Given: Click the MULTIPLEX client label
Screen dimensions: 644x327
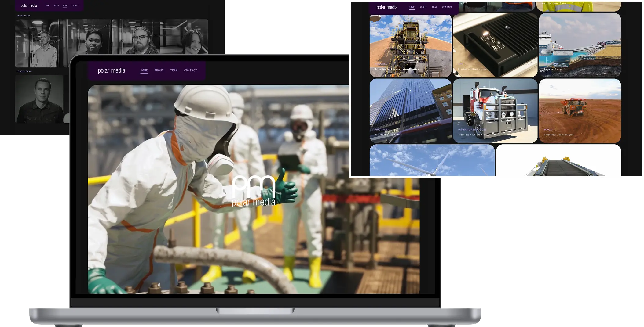Looking at the screenshot, I should tap(382, 130).
